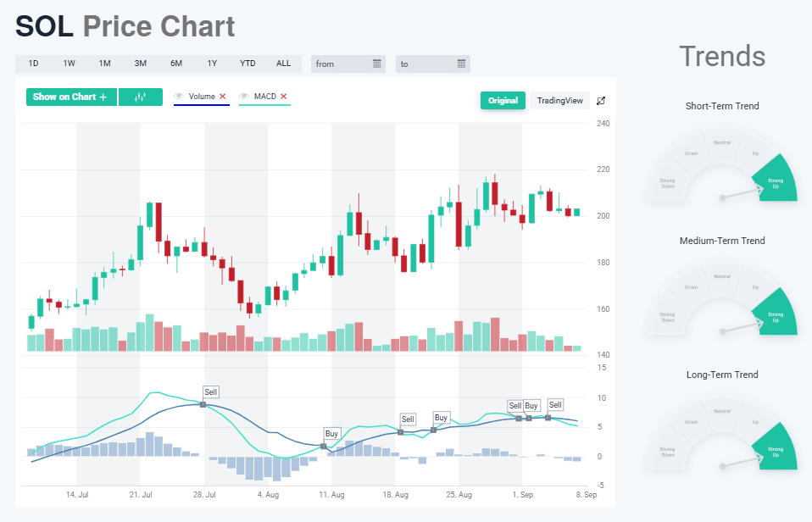Toggle MACD visibility eye icon
This screenshot has width=812, height=522.
[x=244, y=97]
